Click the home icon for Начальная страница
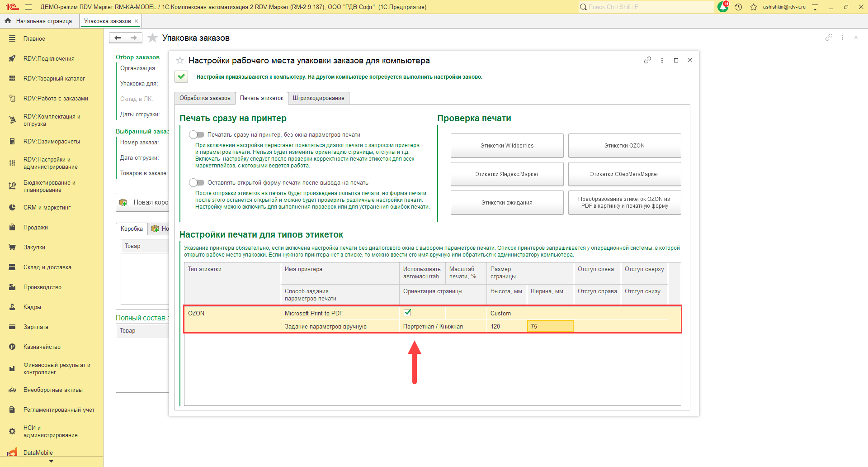868x467 pixels. tap(8, 21)
